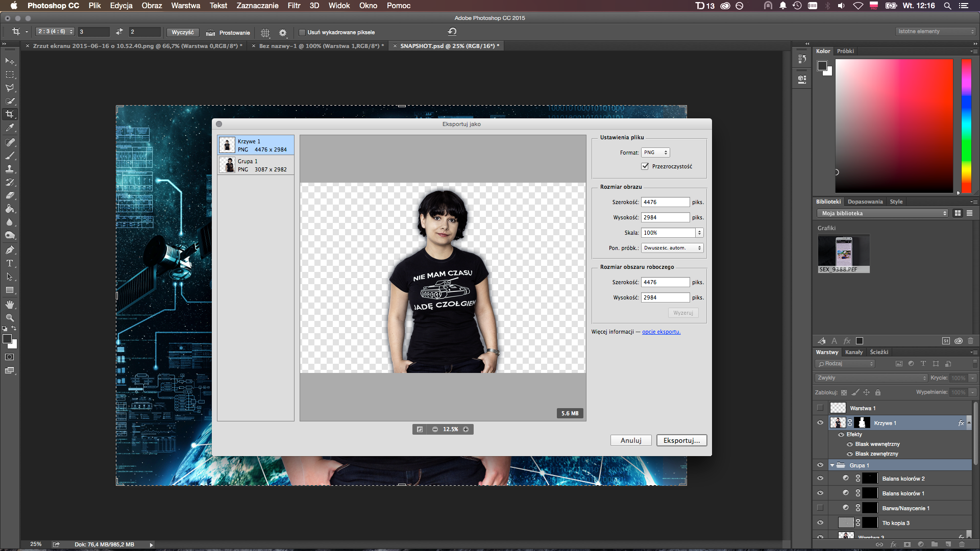The image size is (980, 551).
Task: Zoom in the export preview
Action: pyautogui.click(x=465, y=429)
